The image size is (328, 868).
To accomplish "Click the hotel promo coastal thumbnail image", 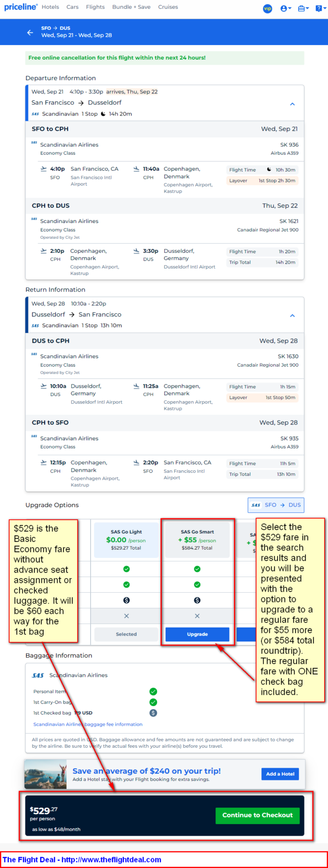I will click(46, 774).
